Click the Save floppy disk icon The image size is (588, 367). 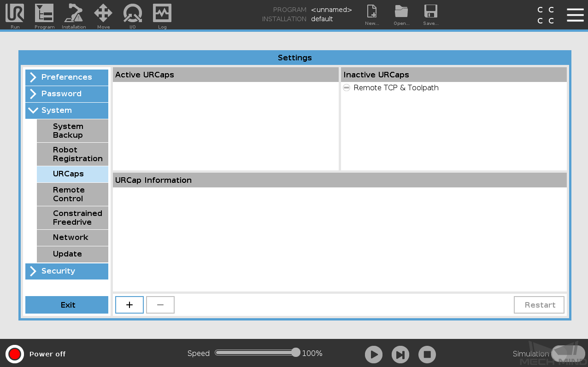(431, 12)
